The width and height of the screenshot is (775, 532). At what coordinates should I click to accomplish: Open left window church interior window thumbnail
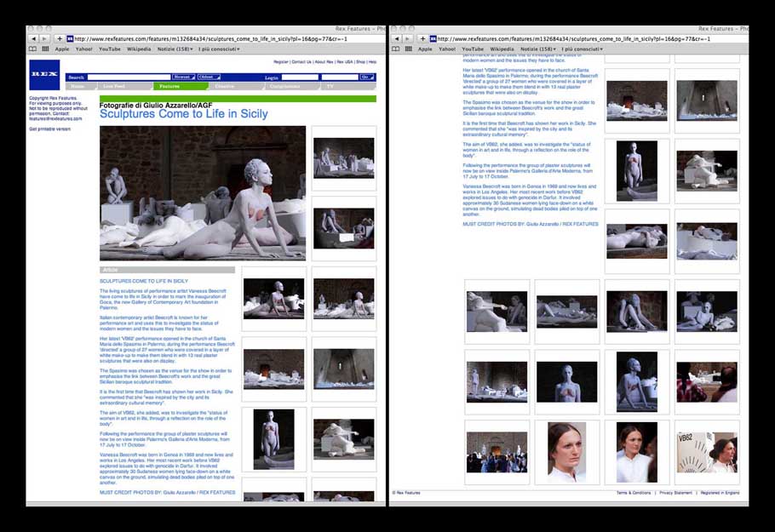344,369
